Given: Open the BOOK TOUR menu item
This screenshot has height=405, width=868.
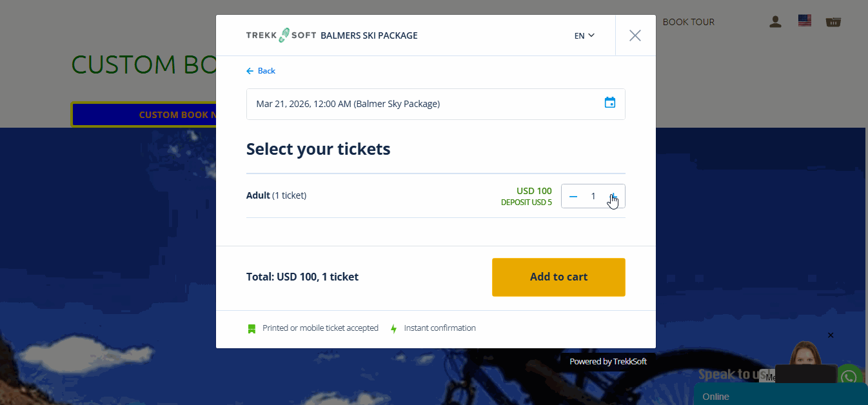Looking at the screenshot, I should 688,22.
